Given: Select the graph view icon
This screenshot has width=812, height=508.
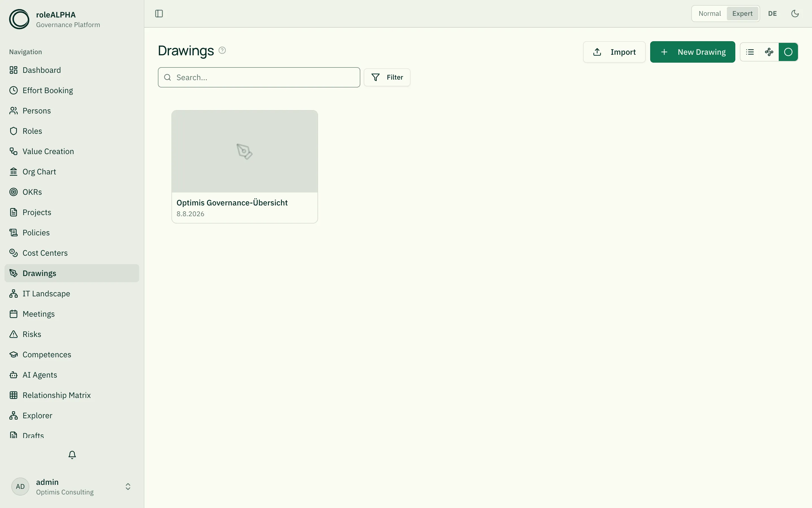Looking at the screenshot, I should [769, 52].
